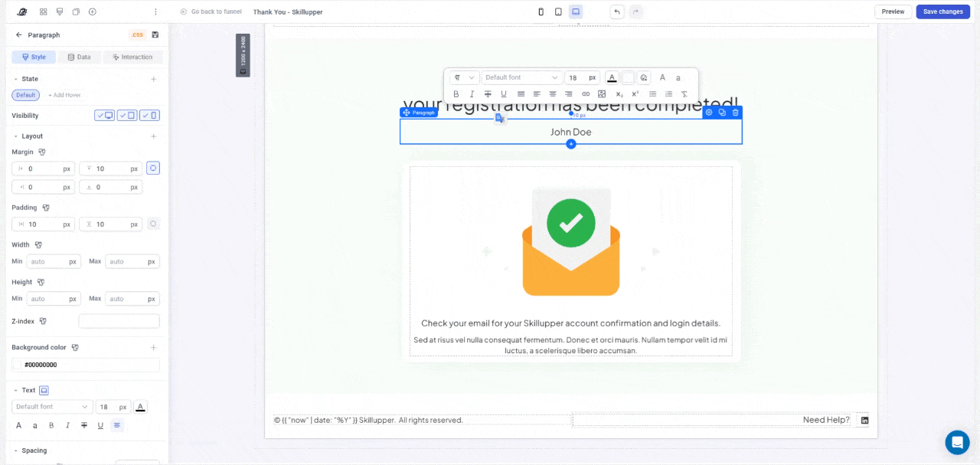Delete the selected Paragraph element
Screen dimensions: 980x465
[x=735, y=113]
